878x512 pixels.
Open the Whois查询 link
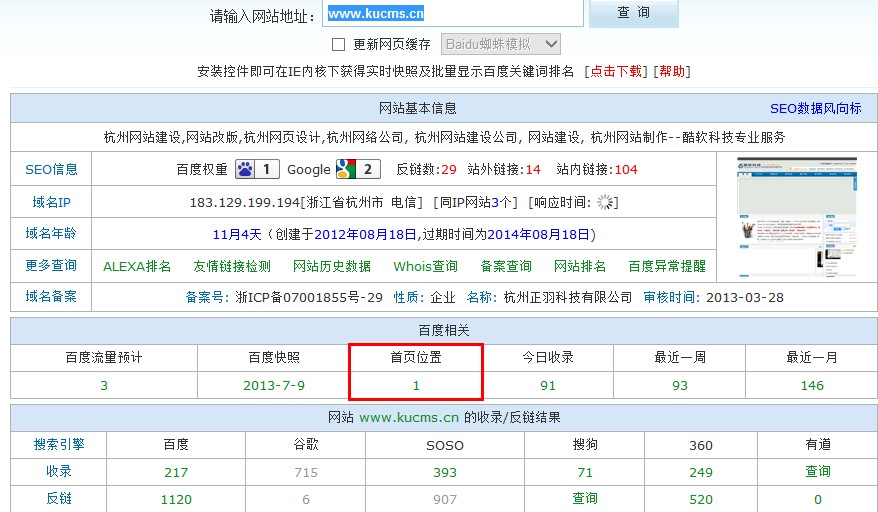tap(426, 266)
